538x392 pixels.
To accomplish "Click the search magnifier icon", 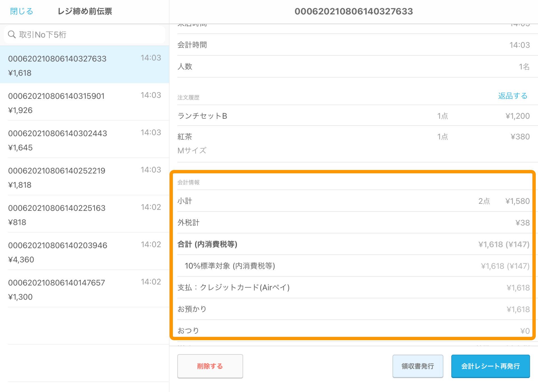I will tap(12, 34).
